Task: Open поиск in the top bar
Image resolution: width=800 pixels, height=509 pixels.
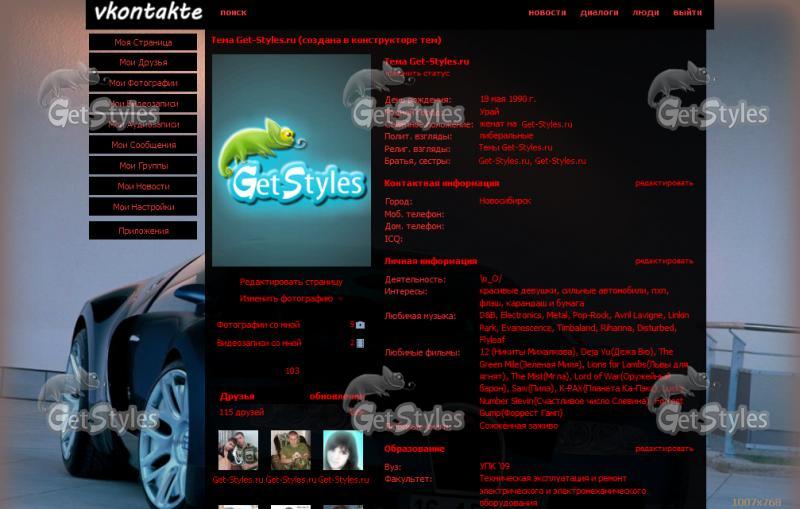Action: [233, 13]
